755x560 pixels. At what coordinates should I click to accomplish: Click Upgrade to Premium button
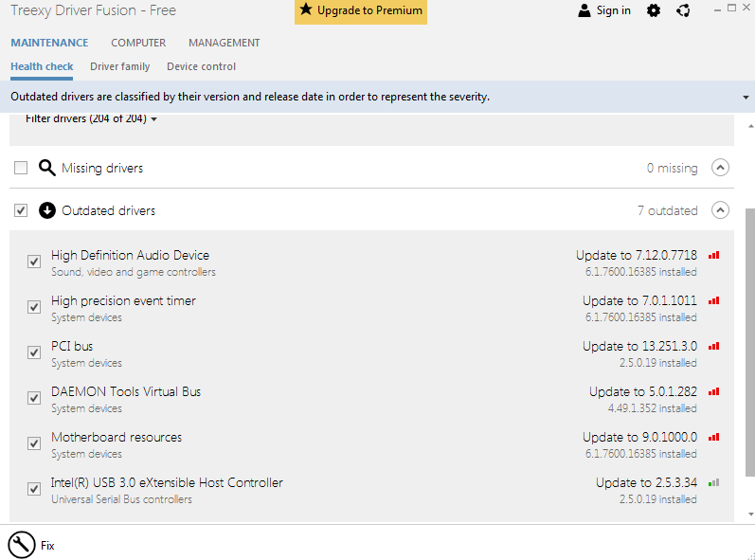361,11
